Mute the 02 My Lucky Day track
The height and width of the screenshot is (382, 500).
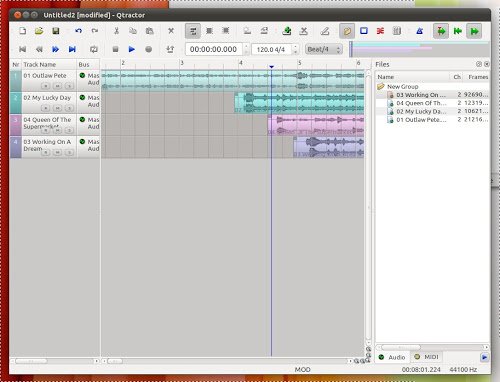[x=57, y=108]
